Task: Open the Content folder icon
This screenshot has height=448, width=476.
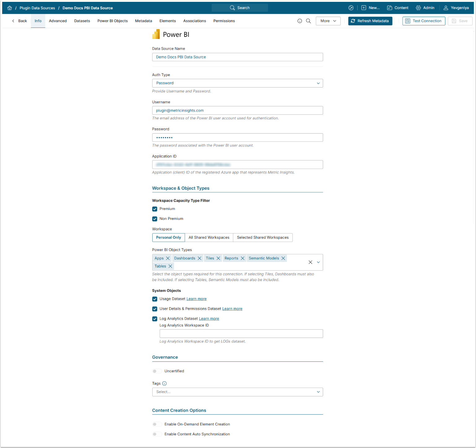Action: pos(390,8)
